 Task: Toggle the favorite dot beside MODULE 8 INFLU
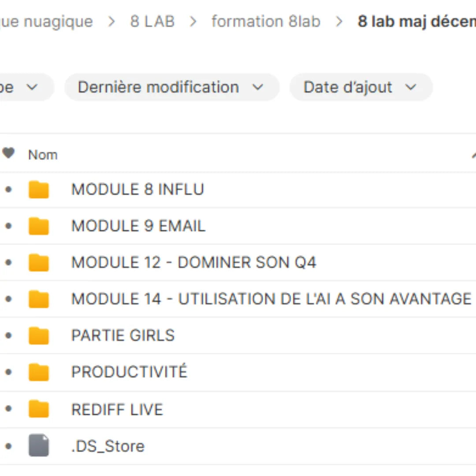point(8,190)
